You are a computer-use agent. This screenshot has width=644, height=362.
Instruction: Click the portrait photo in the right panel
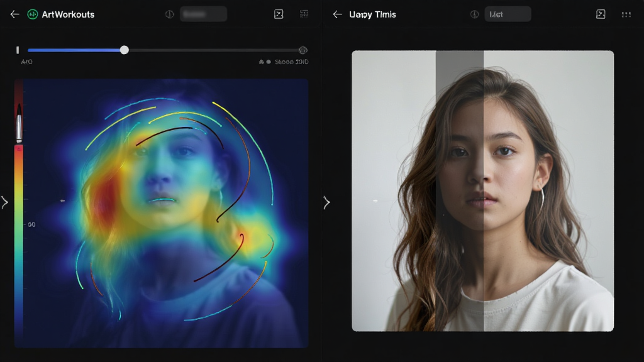point(483,191)
